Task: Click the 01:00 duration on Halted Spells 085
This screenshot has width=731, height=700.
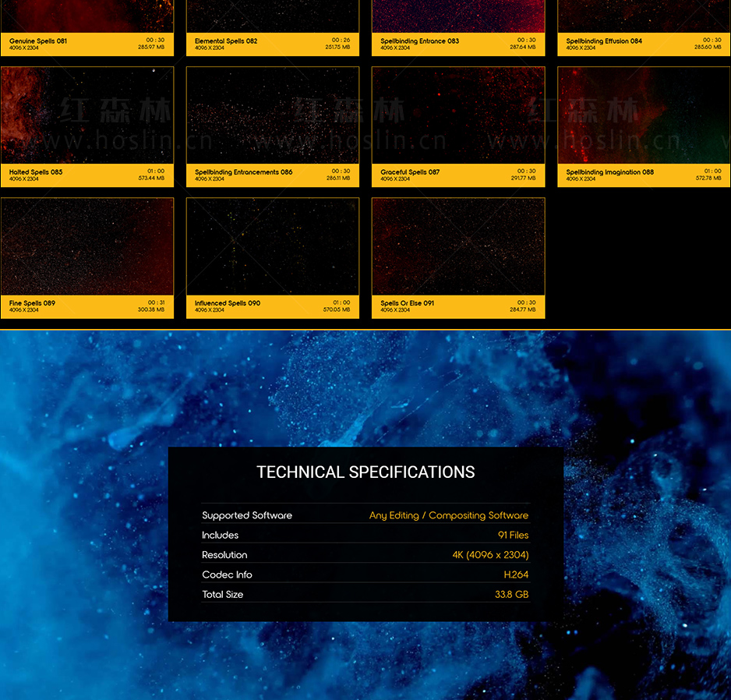Action: click(x=156, y=171)
